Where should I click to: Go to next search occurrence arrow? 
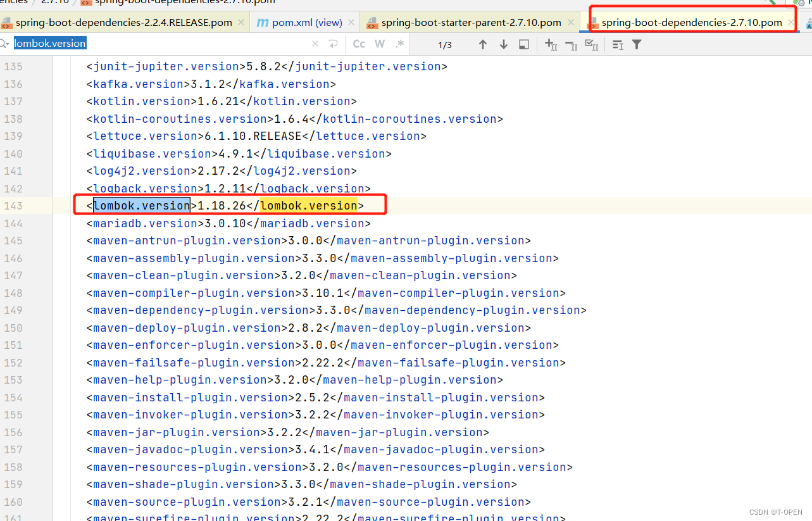pos(504,44)
